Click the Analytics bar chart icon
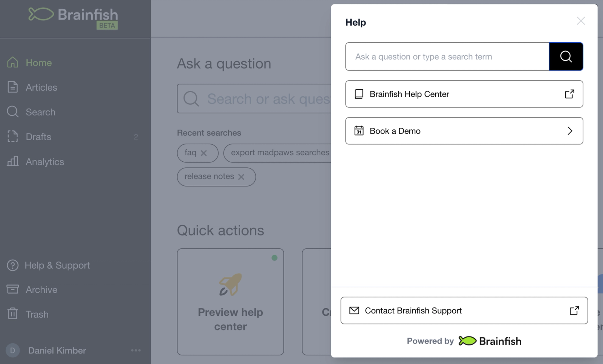This screenshot has width=603, height=364. coord(13,161)
